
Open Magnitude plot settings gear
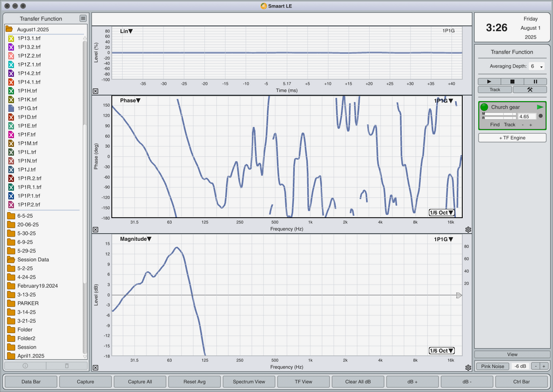pyautogui.click(x=468, y=368)
